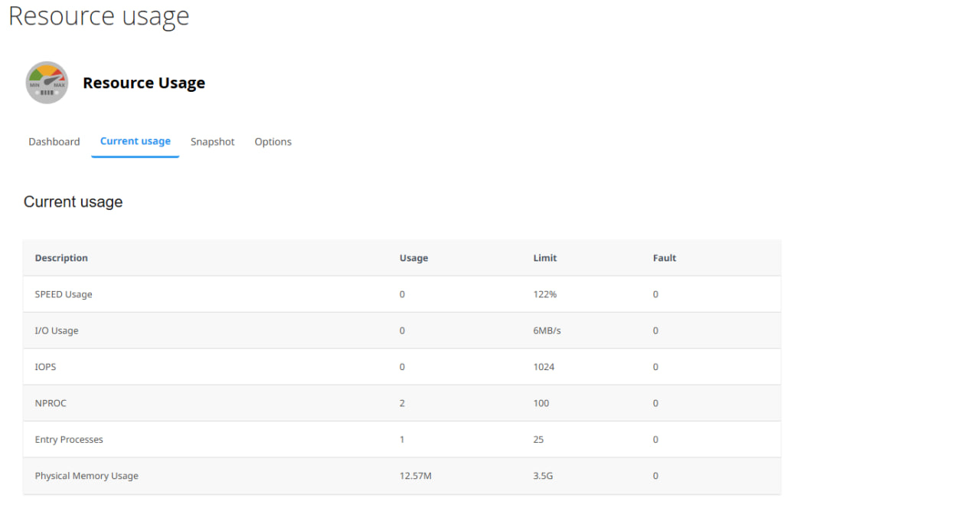
Task: Select the IOPS row label
Action: (x=45, y=367)
